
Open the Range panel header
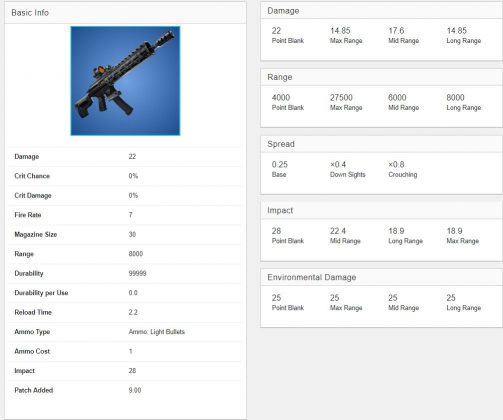pyautogui.click(x=381, y=77)
